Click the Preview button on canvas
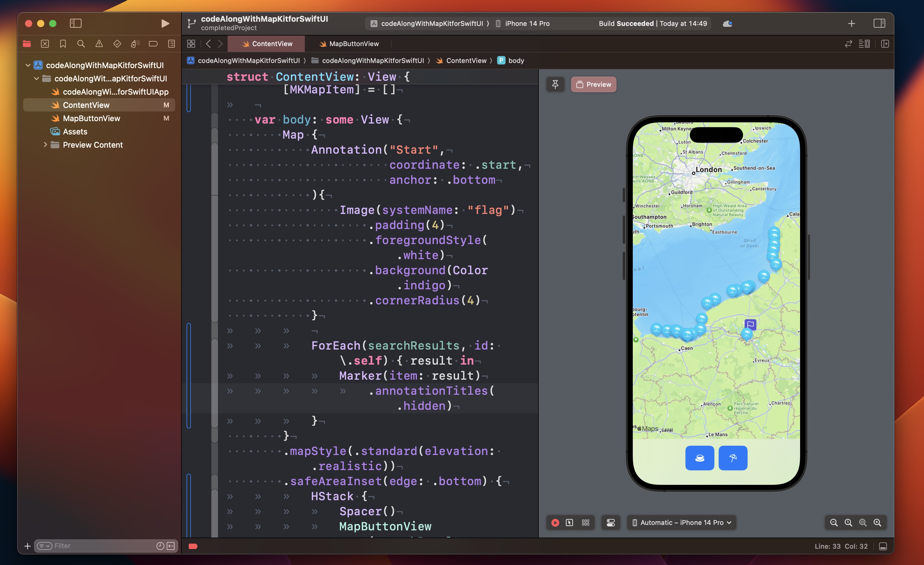924x565 pixels. pos(593,84)
